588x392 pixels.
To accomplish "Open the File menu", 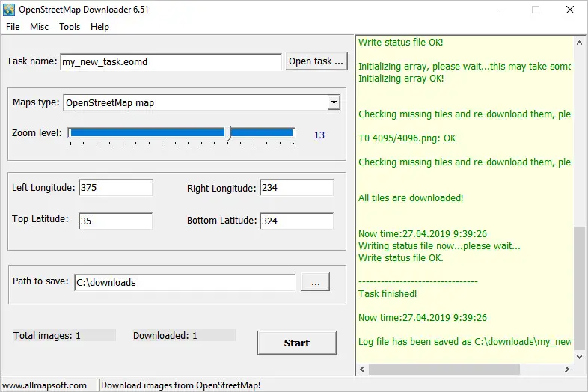I will click(x=13, y=27).
